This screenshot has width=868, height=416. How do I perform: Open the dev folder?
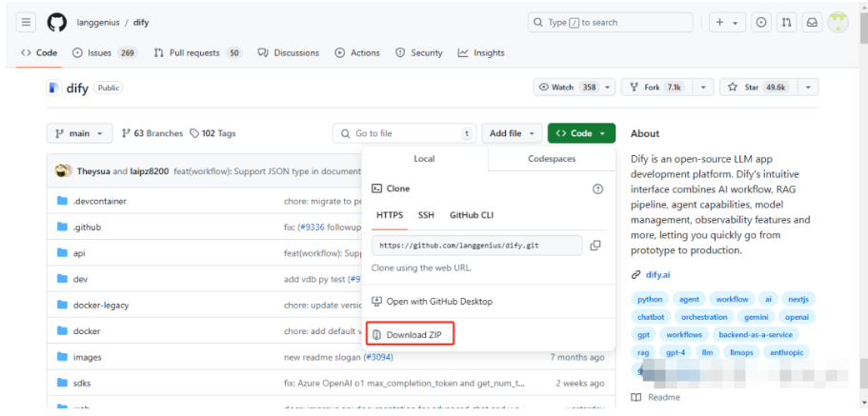pyautogui.click(x=80, y=279)
